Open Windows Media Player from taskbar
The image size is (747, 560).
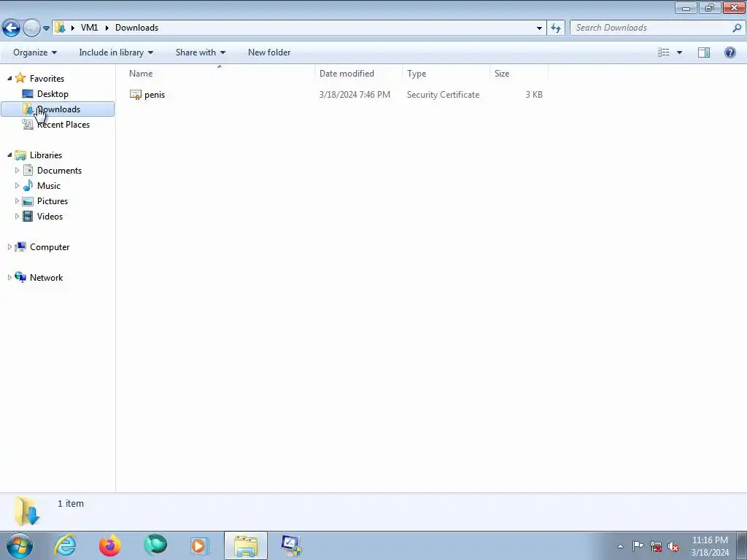coord(200,545)
